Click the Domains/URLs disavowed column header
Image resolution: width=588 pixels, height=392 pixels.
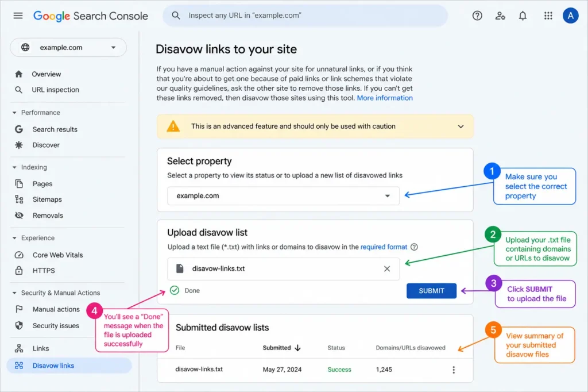pos(411,348)
